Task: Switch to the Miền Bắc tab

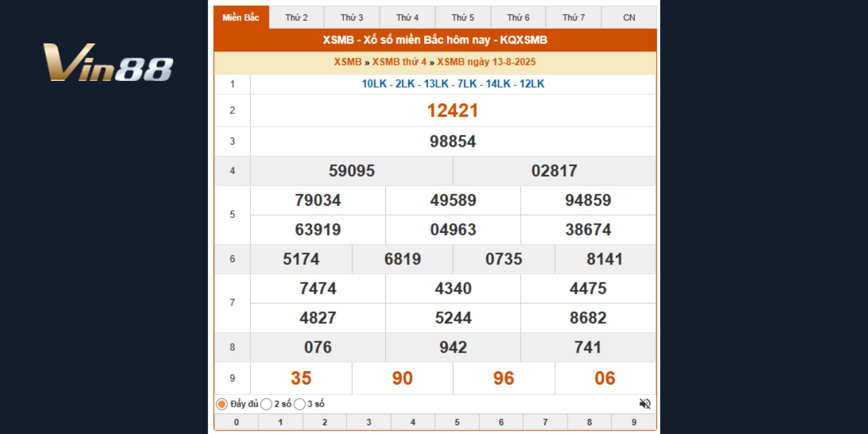Action: pyautogui.click(x=241, y=17)
